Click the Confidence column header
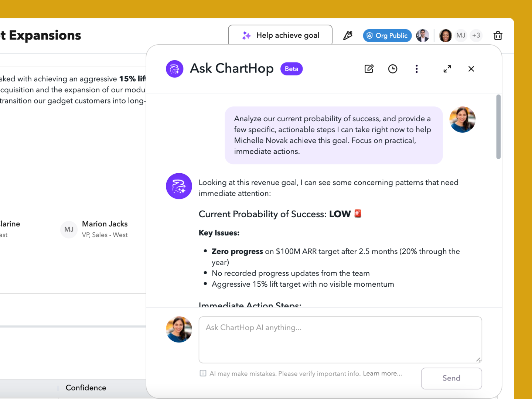Viewport: 532px width, 399px height. coord(86,388)
